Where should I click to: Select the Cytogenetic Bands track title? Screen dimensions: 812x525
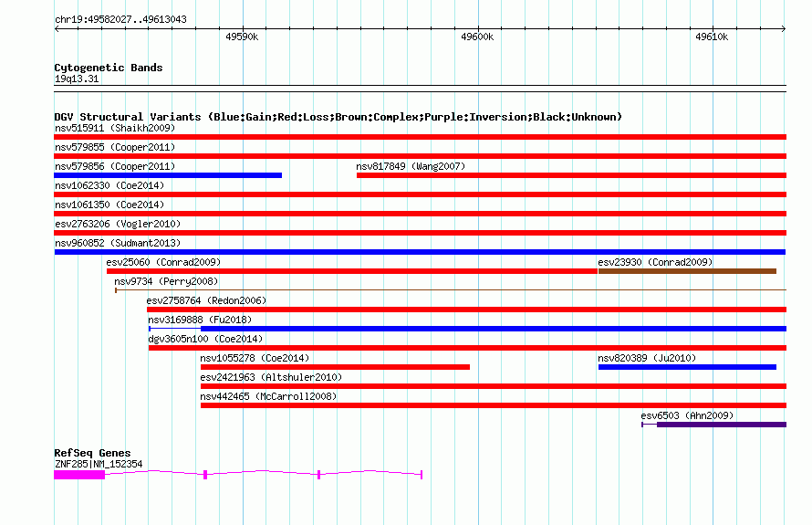pyautogui.click(x=109, y=68)
